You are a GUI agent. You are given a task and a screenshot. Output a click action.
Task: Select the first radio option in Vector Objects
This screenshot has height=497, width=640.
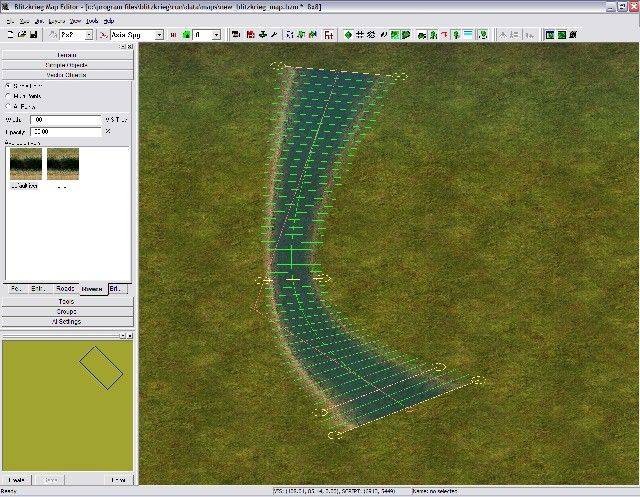pyautogui.click(x=9, y=86)
